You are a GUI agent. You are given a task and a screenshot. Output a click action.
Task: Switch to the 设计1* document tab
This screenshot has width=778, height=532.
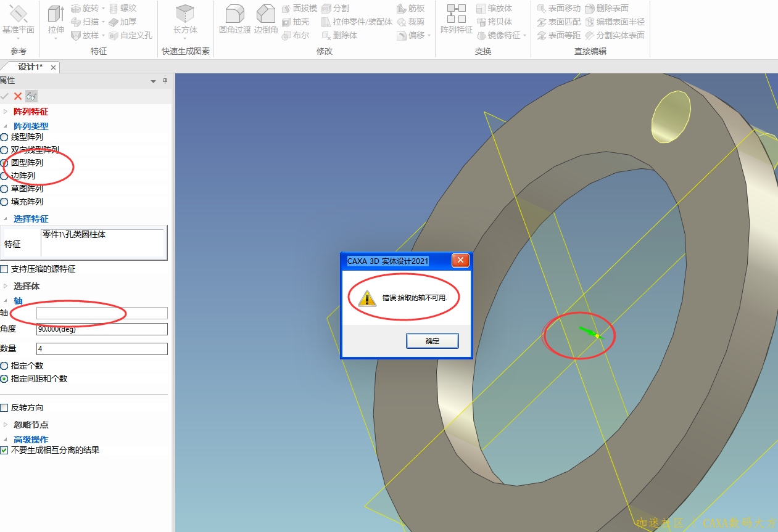tap(30, 67)
